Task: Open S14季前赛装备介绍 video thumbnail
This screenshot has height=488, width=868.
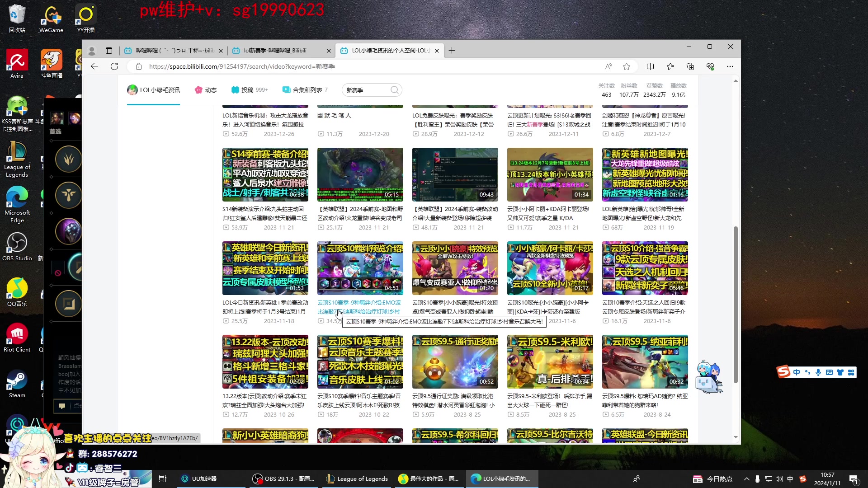Action: coord(265,174)
